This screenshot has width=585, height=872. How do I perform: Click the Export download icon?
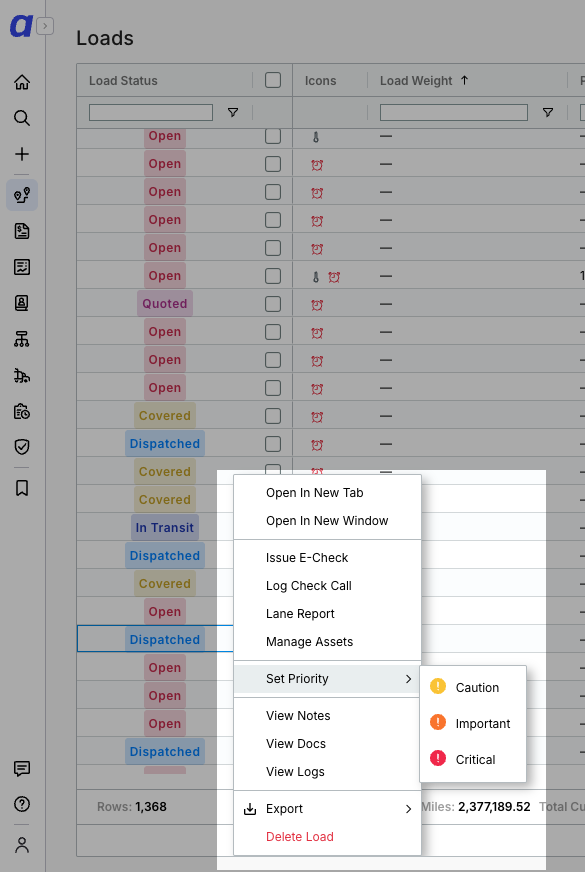[250, 809]
